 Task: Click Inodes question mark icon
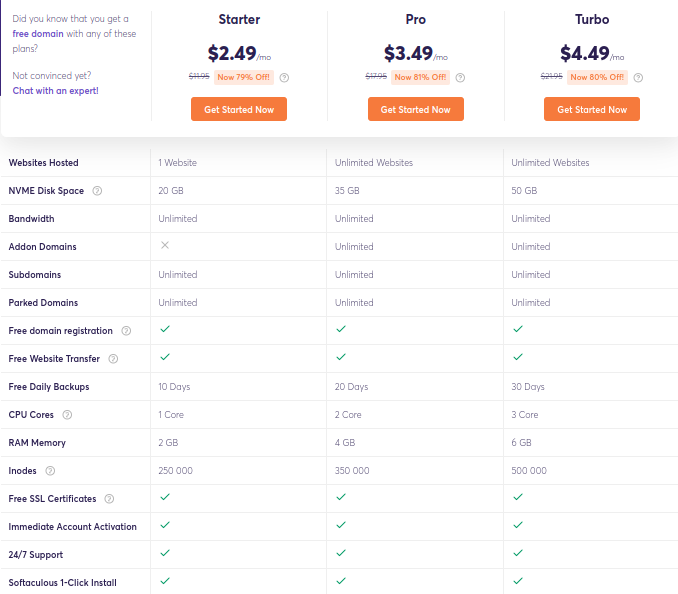[50, 471]
